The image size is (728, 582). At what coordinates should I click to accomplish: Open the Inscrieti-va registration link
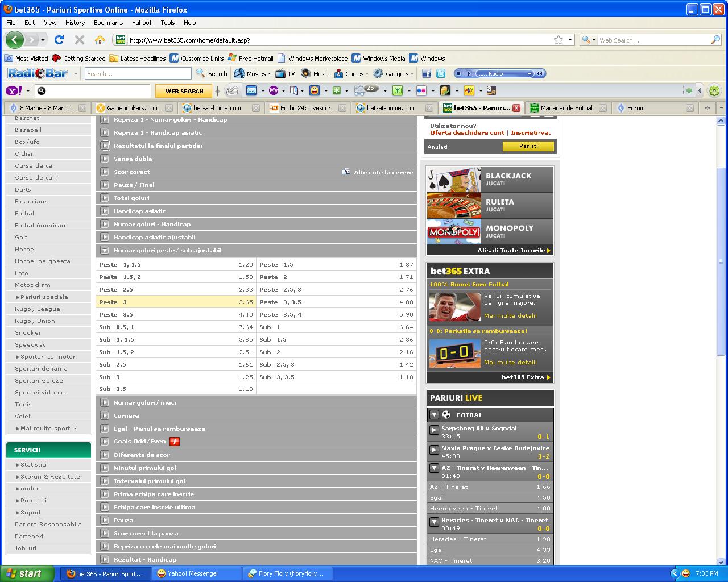pyautogui.click(x=531, y=132)
